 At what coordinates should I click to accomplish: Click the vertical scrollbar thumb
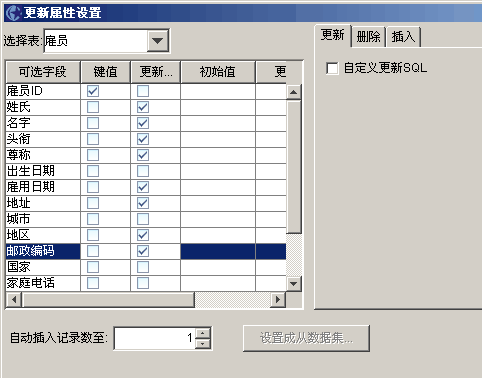point(294,167)
